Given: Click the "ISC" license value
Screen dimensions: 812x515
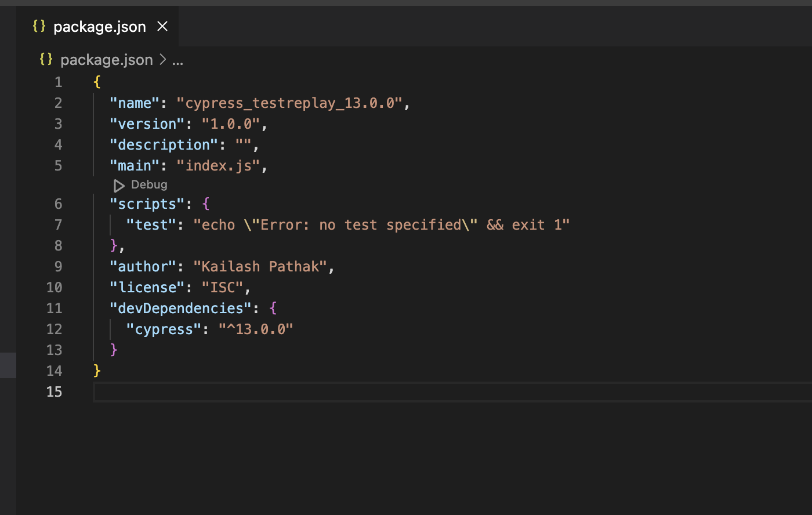Looking at the screenshot, I should tap(223, 288).
